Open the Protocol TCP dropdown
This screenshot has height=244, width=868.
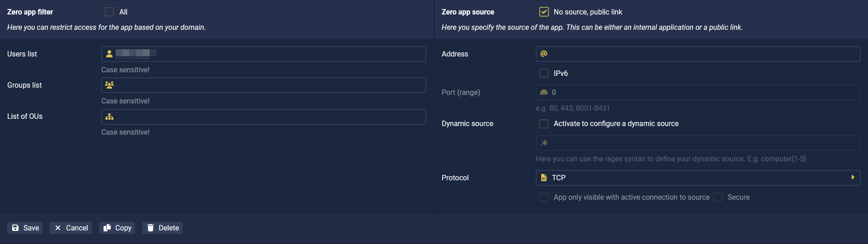click(698, 178)
